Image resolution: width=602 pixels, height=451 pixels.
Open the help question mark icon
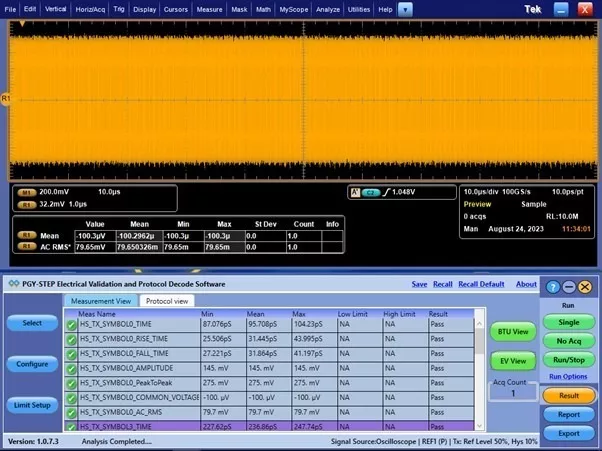coord(554,287)
